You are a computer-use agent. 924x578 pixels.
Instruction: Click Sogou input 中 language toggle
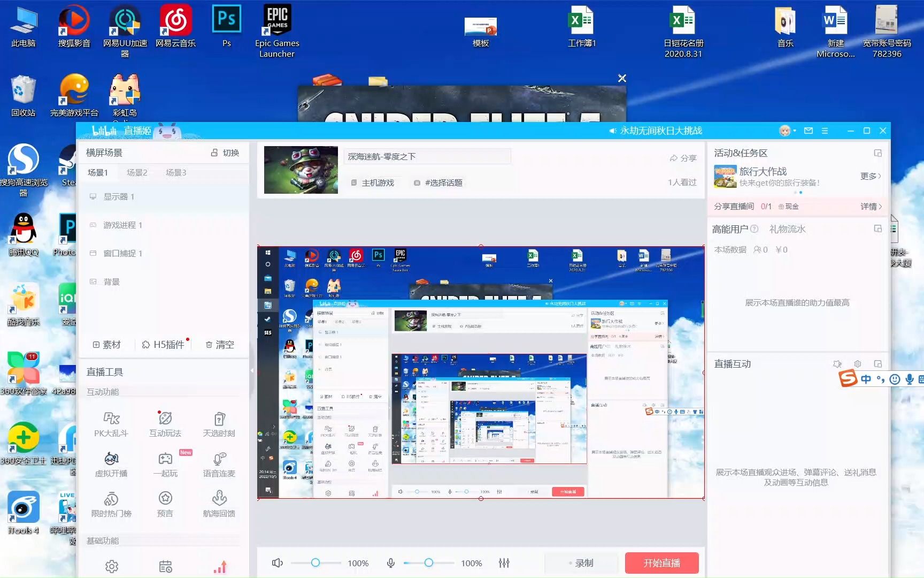tap(866, 379)
